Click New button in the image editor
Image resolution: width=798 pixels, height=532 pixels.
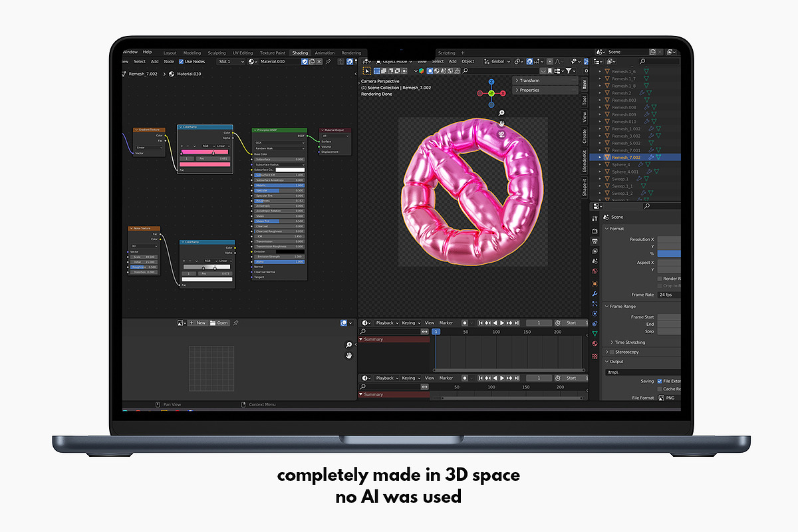coord(198,323)
